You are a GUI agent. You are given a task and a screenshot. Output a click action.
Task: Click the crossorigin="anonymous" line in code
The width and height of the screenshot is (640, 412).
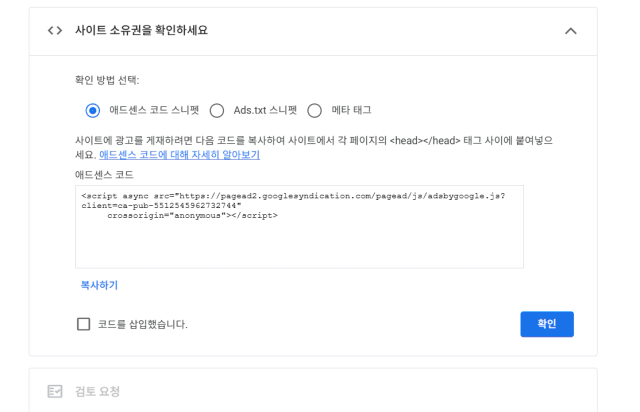click(192, 216)
